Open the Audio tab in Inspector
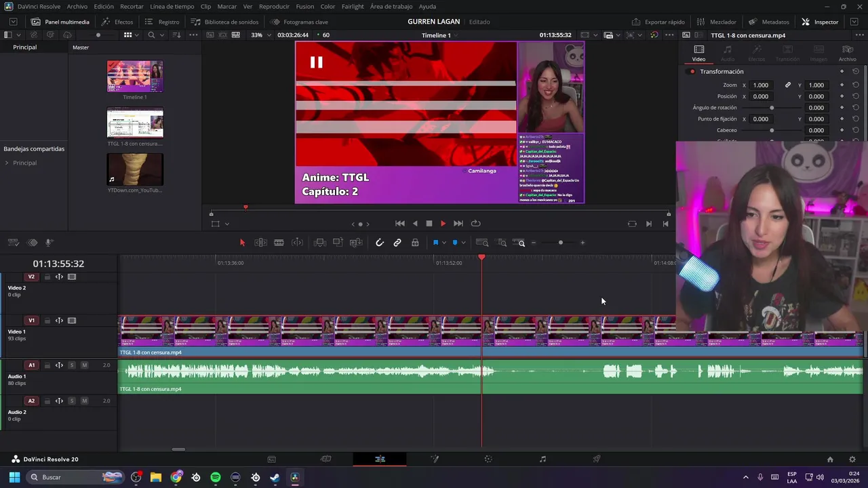 click(x=728, y=53)
